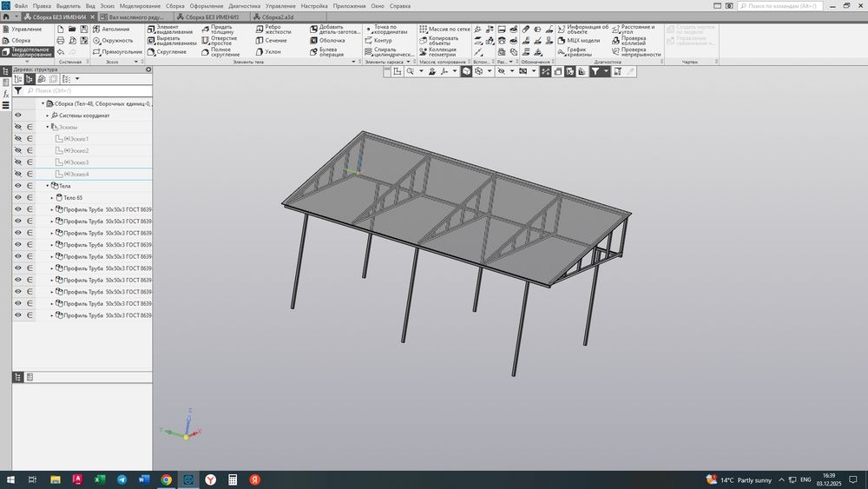868x489 pixels.
Task: Collapse the Тела tree node
Action: (48, 186)
